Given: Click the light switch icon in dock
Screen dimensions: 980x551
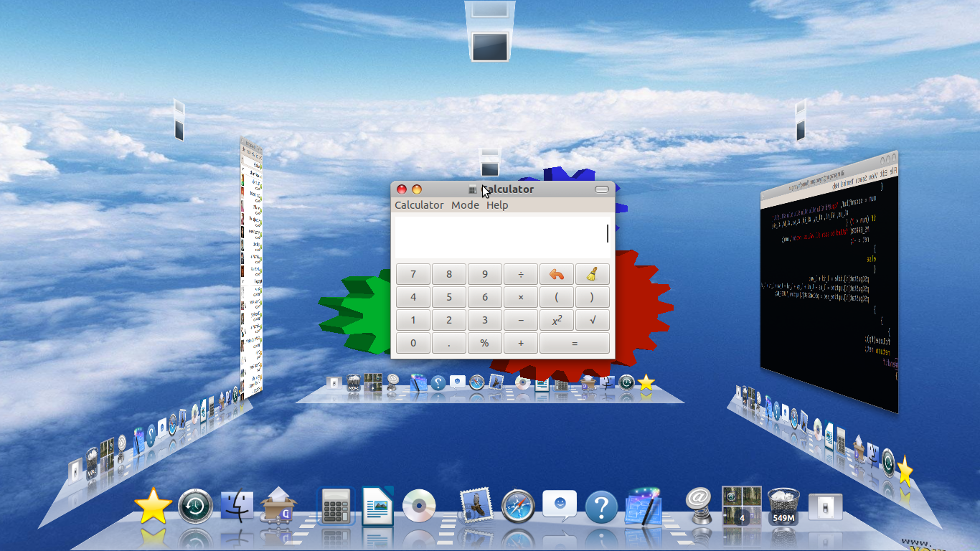Looking at the screenshot, I should click(826, 507).
